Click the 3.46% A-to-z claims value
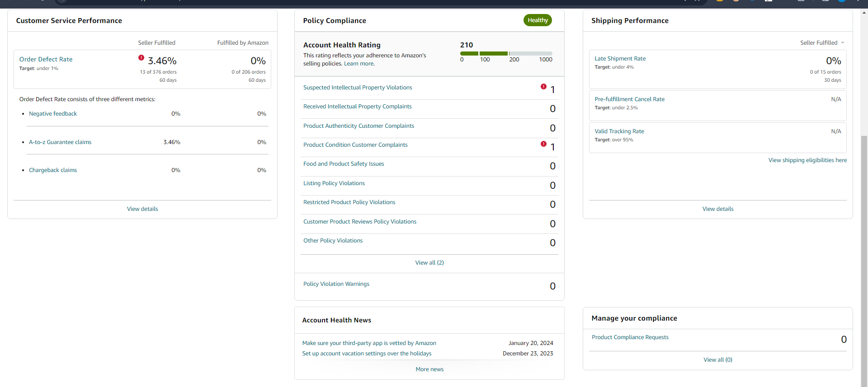Viewport: 868px width, 387px height. click(172, 142)
